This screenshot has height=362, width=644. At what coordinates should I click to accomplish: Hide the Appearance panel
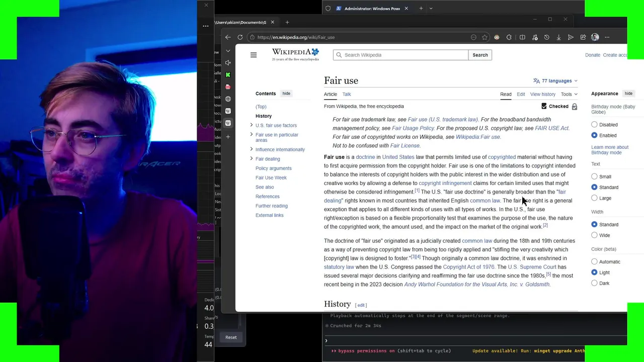628,94
